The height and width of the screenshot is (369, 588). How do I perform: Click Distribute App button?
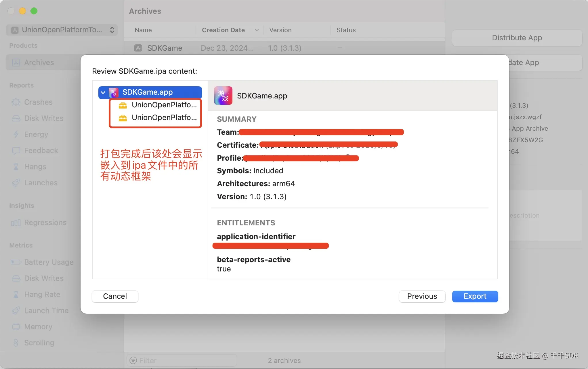coord(517,38)
